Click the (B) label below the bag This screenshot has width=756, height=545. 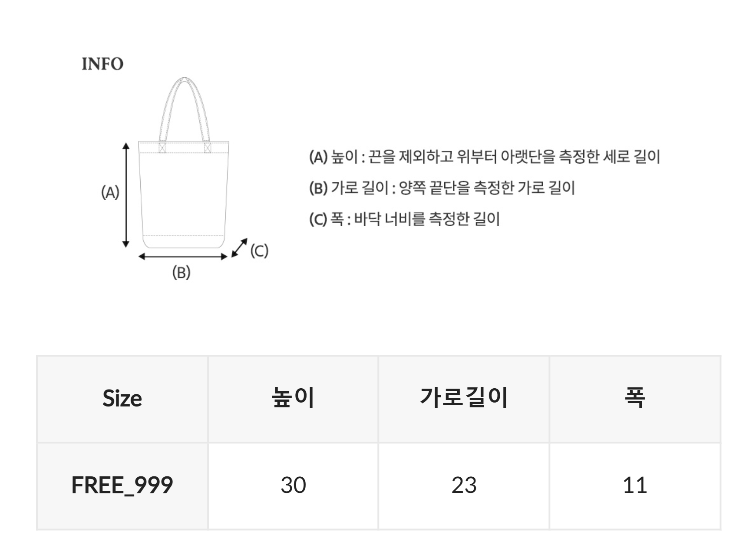[182, 273]
